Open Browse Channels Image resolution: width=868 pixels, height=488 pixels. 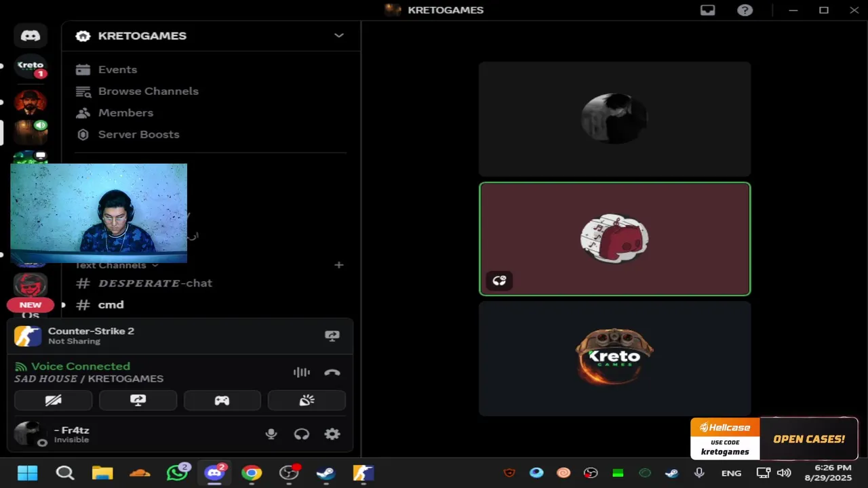coord(149,91)
